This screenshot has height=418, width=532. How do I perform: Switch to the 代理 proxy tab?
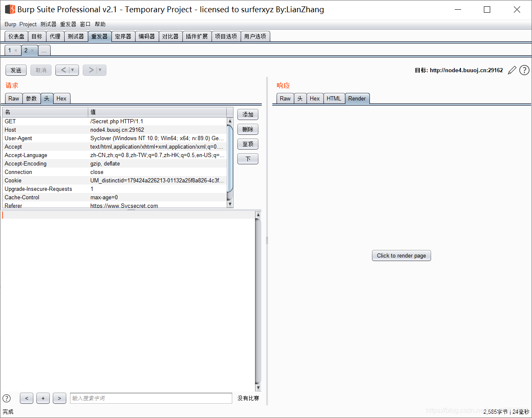[x=55, y=36]
